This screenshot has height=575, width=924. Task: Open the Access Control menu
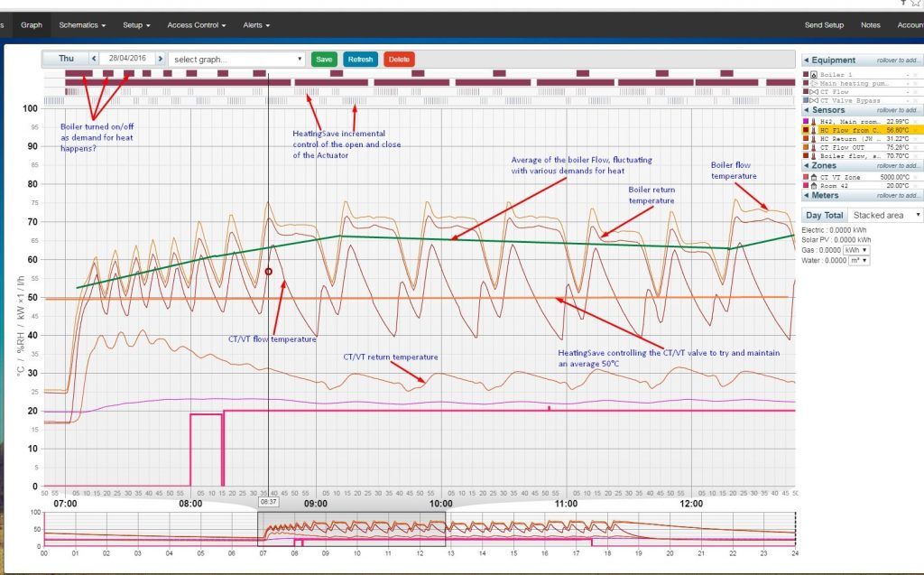(x=196, y=25)
